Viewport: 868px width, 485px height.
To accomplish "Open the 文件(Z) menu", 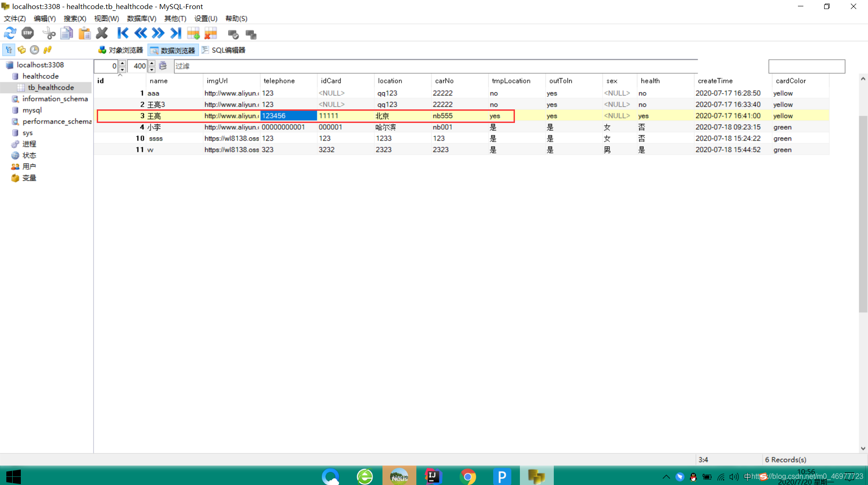I will point(15,19).
